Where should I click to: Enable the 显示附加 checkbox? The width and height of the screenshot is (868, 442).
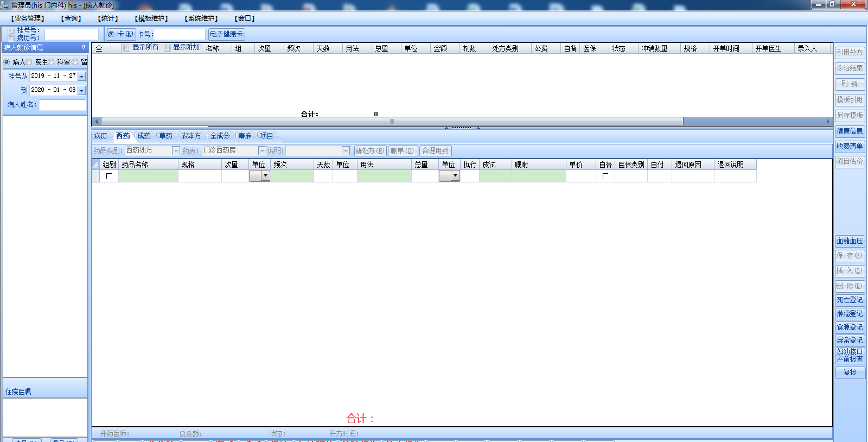click(167, 48)
